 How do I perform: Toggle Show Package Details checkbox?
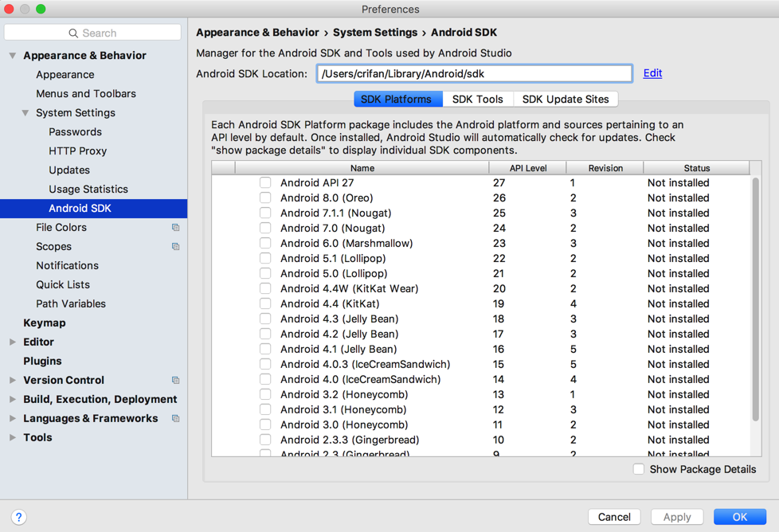(x=639, y=469)
